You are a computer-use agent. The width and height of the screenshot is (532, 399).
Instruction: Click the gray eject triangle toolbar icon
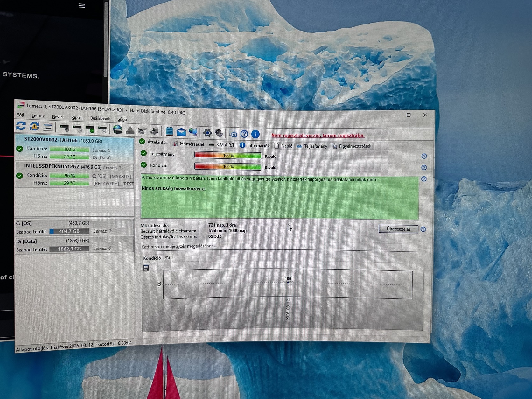(130, 130)
